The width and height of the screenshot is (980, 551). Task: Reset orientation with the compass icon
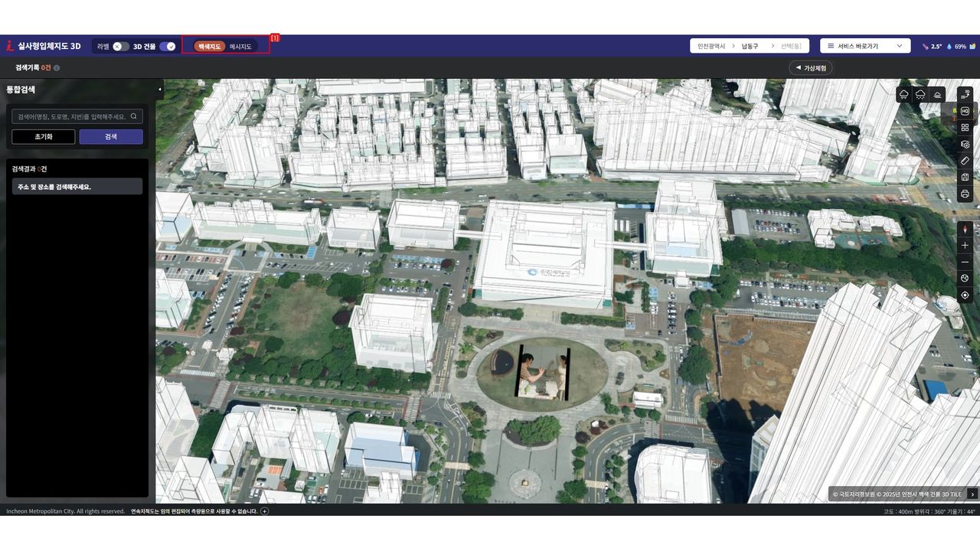(965, 229)
